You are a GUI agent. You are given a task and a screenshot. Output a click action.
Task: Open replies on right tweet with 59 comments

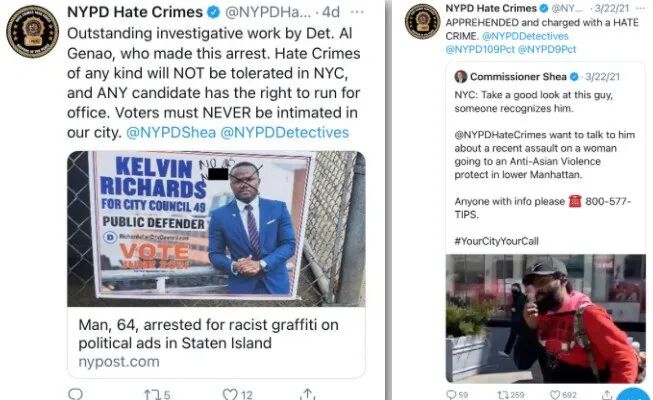pos(457,395)
